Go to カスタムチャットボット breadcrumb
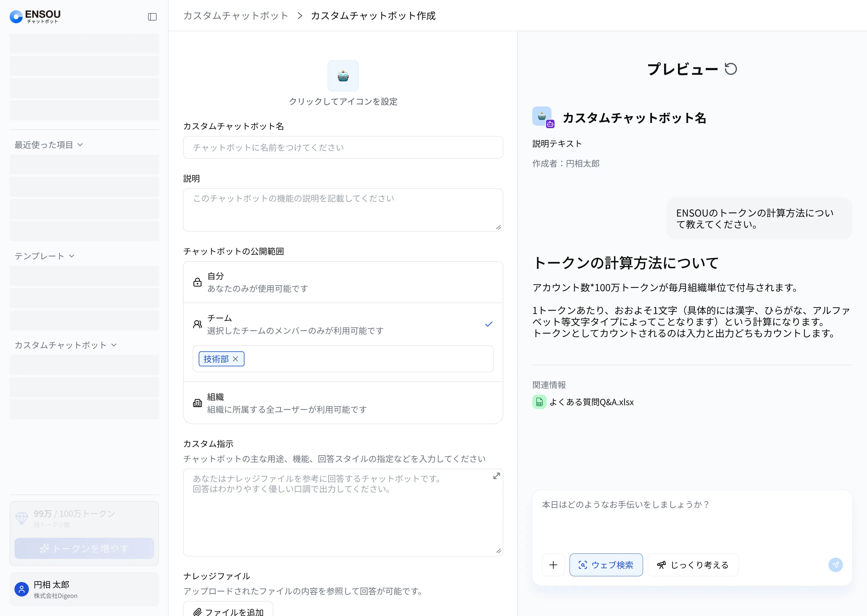Screen dimensions: 867x616 tap(236, 16)
